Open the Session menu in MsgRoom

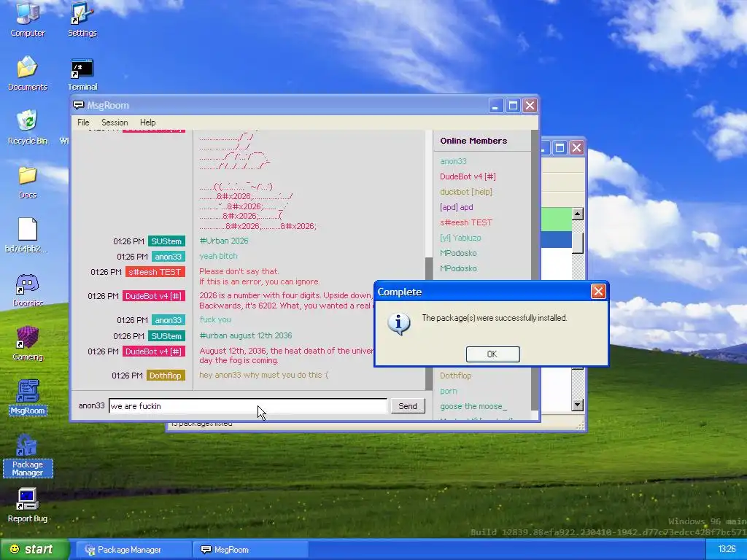click(x=115, y=122)
